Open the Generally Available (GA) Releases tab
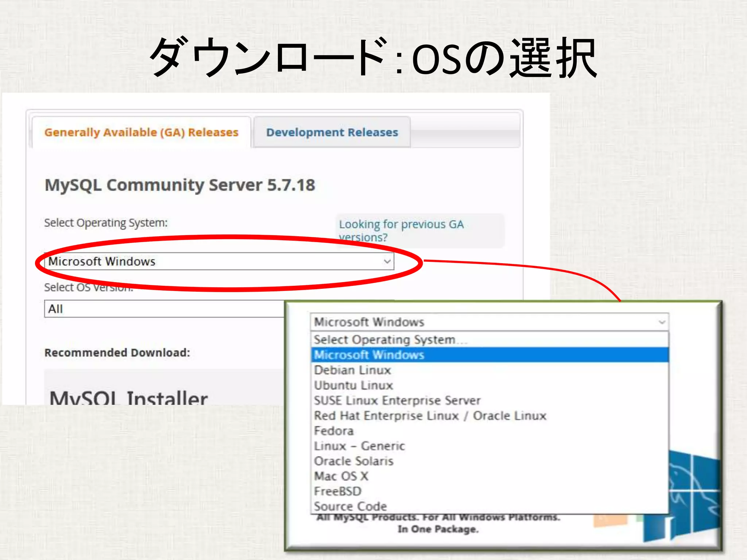 click(141, 132)
